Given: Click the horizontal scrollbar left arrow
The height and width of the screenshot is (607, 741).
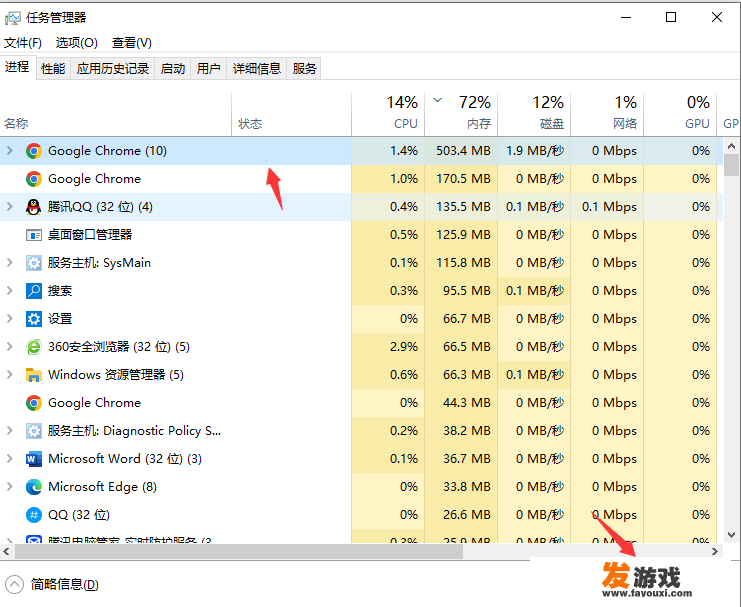Looking at the screenshot, I should pos(7,552).
